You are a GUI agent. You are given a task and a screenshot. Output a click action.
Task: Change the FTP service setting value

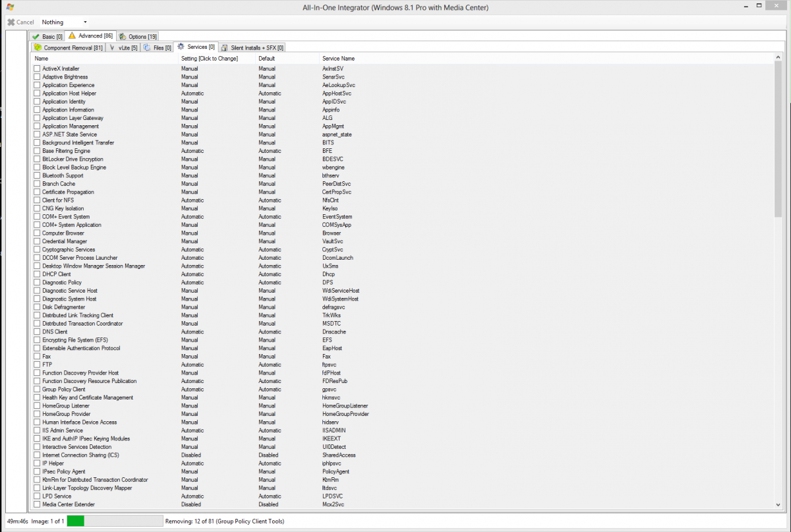click(192, 365)
